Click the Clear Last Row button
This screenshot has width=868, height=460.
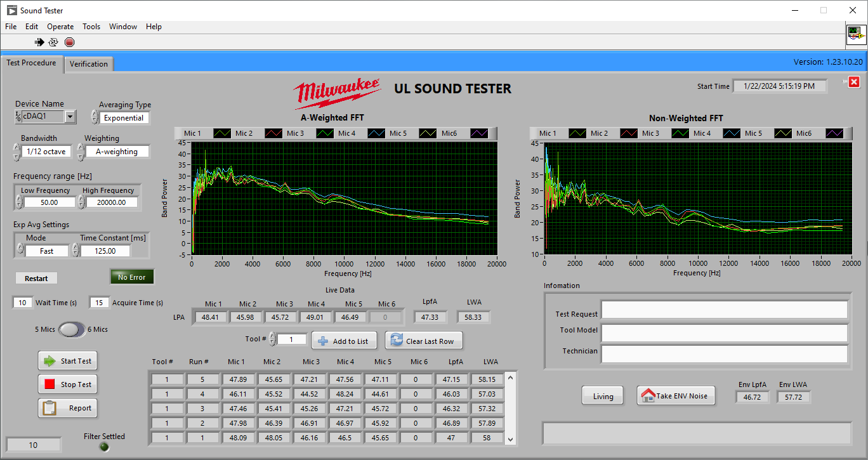(x=424, y=341)
